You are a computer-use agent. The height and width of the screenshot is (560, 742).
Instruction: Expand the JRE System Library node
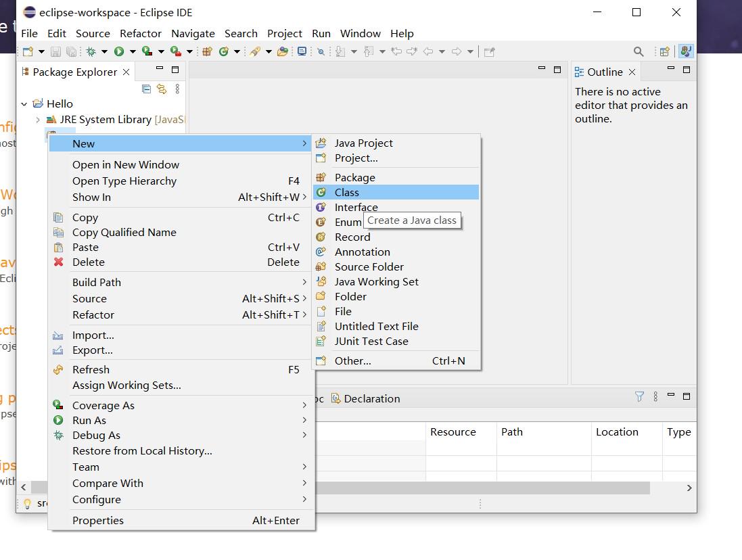(x=38, y=120)
